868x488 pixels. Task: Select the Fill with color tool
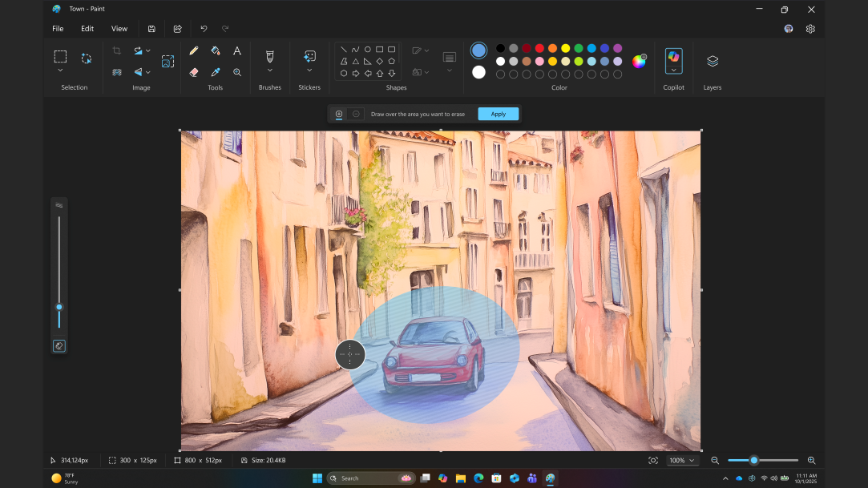click(x=215, y=50)
